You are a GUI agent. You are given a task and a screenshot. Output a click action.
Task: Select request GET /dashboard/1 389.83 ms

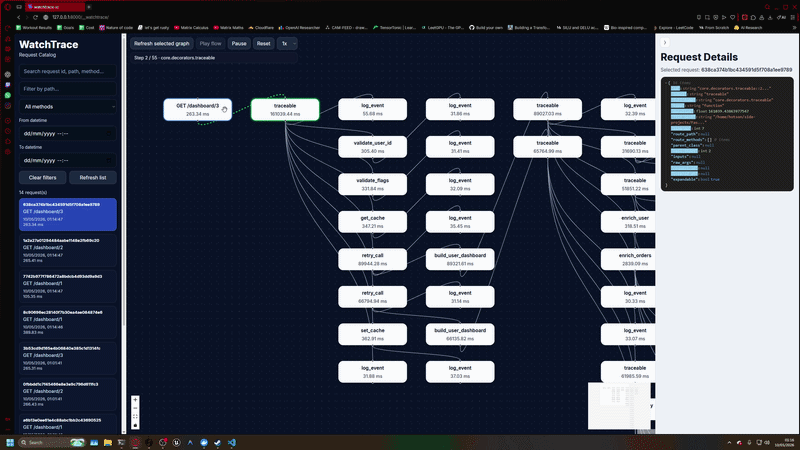tap(68, 322)
